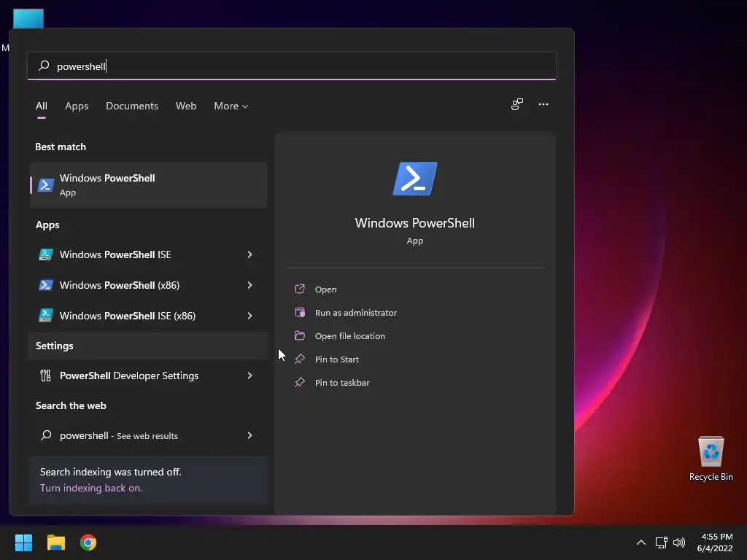Click the Pin to Start pin icon
The height and width of the screenshot is (560, 747).
coord(300,359)
